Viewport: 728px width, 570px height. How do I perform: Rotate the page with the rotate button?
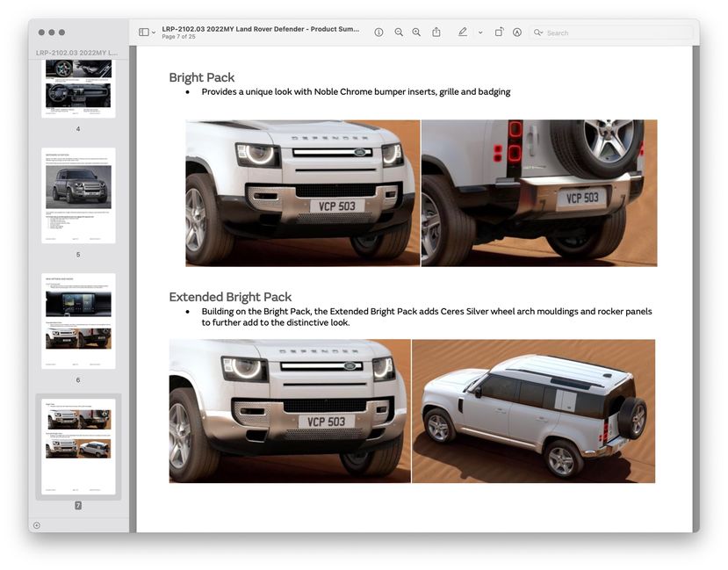click(499, 32)
